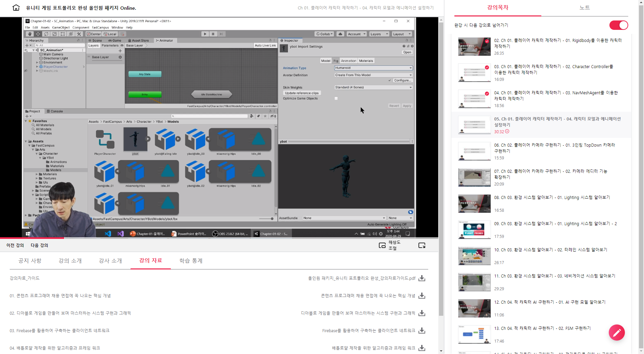Open the Avatar Definition dropdown
The image size is (644, 354).
[373, 75]
